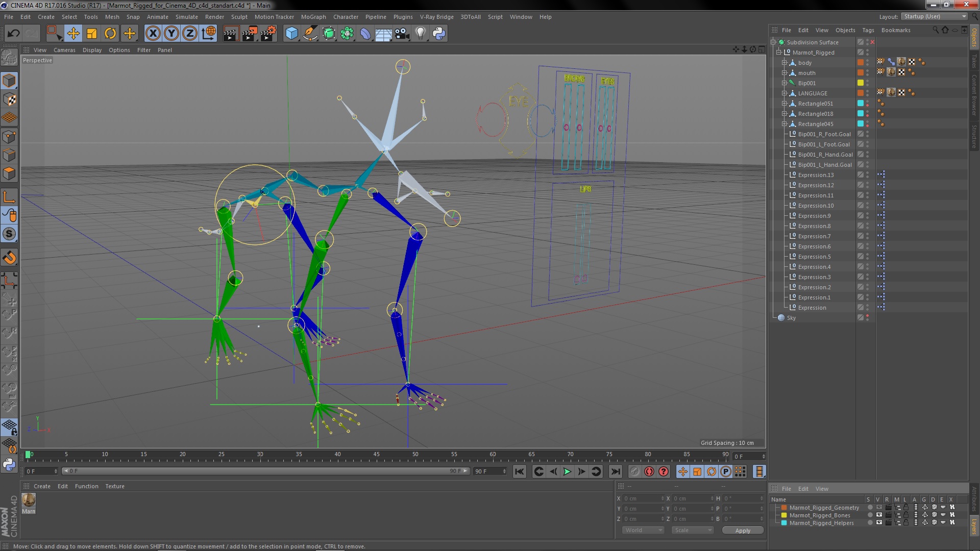The image size is (980, 551).
Task: Collapse the Marmot_Rigged hierarchy
Action: pyautogui.click(x=779, y=53)
